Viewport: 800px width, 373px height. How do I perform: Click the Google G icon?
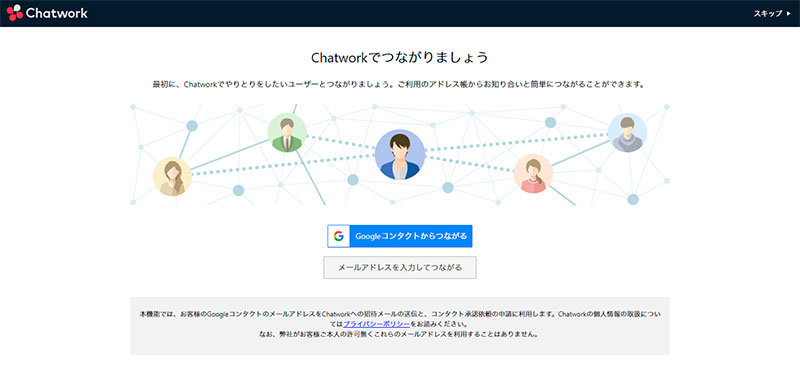pyautogui.click(x=338, y=236)
